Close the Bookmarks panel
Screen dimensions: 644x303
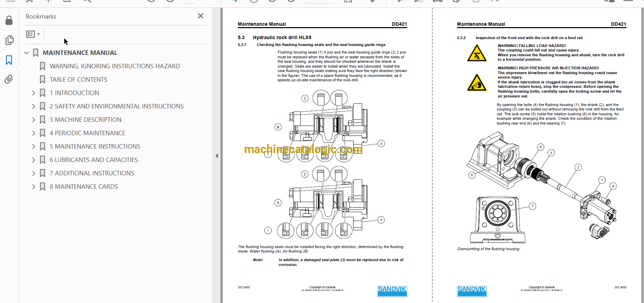coord(201,16)
